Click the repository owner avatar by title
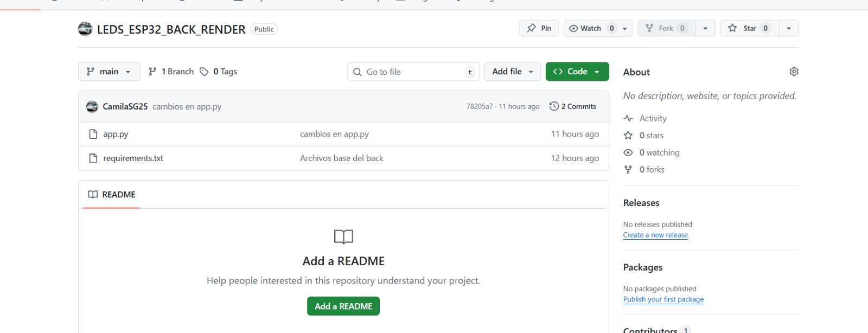The width and height of the screenshot is (868, 333). pos(85,29)
